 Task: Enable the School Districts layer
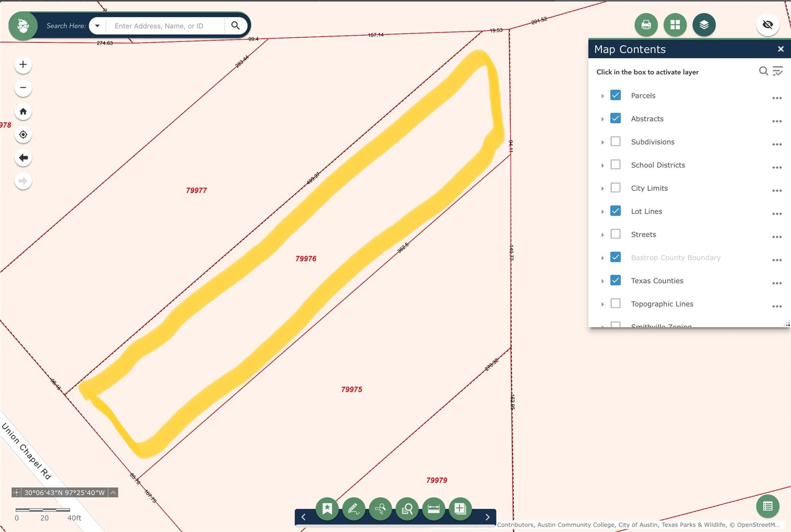tap(616, 165)
